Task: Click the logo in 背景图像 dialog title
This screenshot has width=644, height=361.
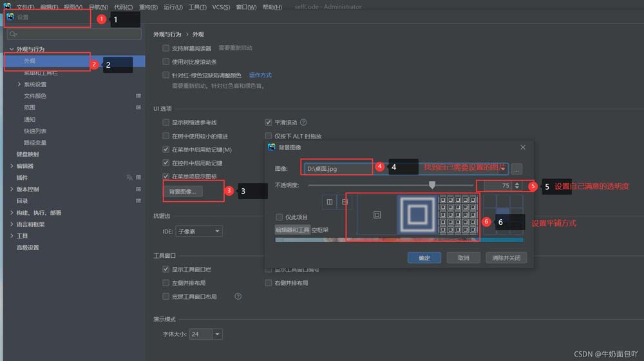Action: coord(272,147)
